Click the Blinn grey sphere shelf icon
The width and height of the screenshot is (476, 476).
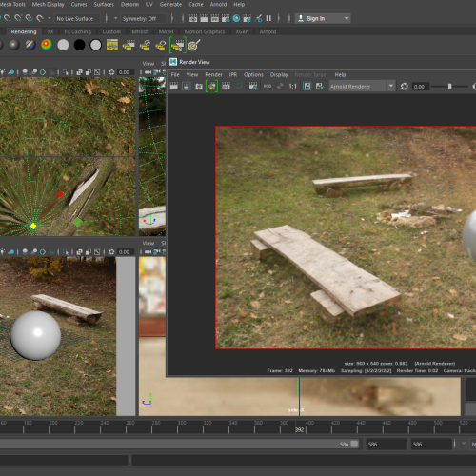(14, 45)
